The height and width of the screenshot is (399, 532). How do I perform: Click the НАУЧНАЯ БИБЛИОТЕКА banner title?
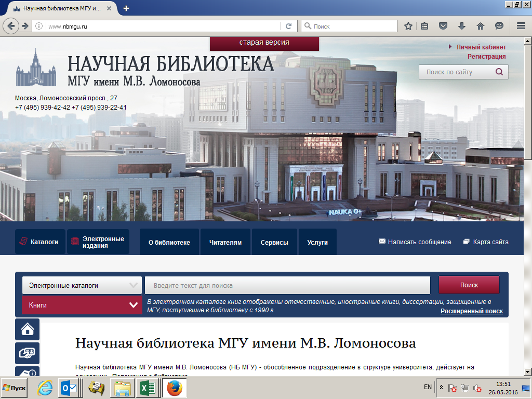coord(170,64)
